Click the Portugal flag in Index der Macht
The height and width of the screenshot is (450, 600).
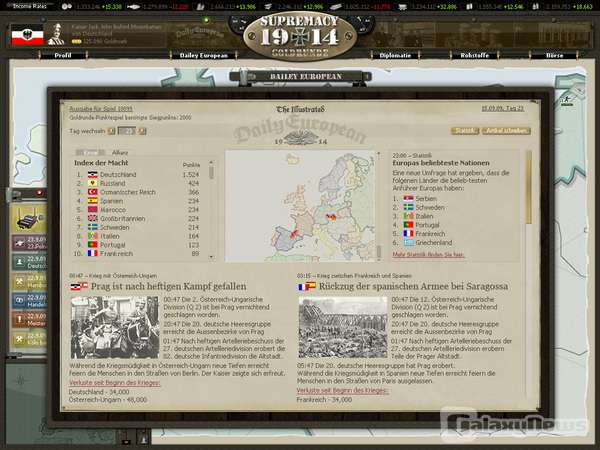tap(93, 245)
